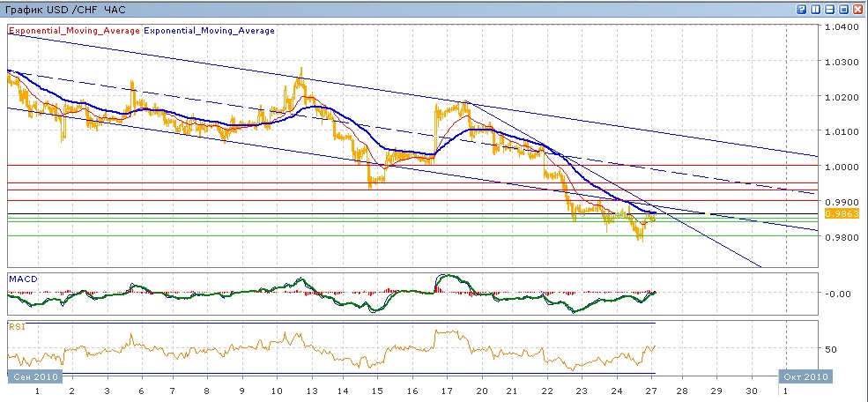Screen dimensions: 868x402
Task: Select the red Exponential_Moving_Average indicator label
Action: tap(73, 30)
